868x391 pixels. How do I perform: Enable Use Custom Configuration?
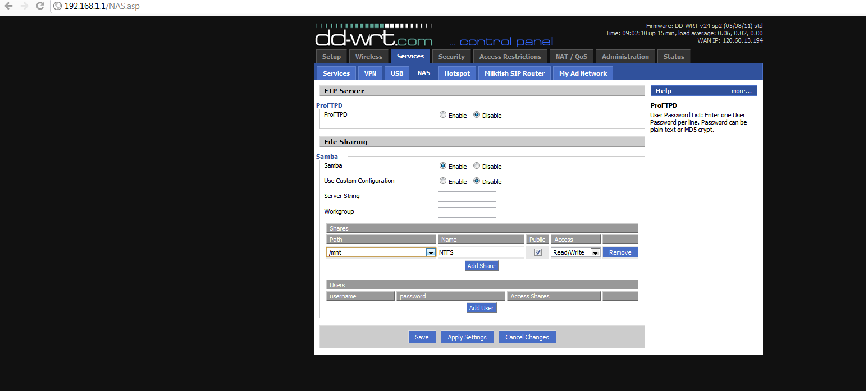tap(443, 181)
